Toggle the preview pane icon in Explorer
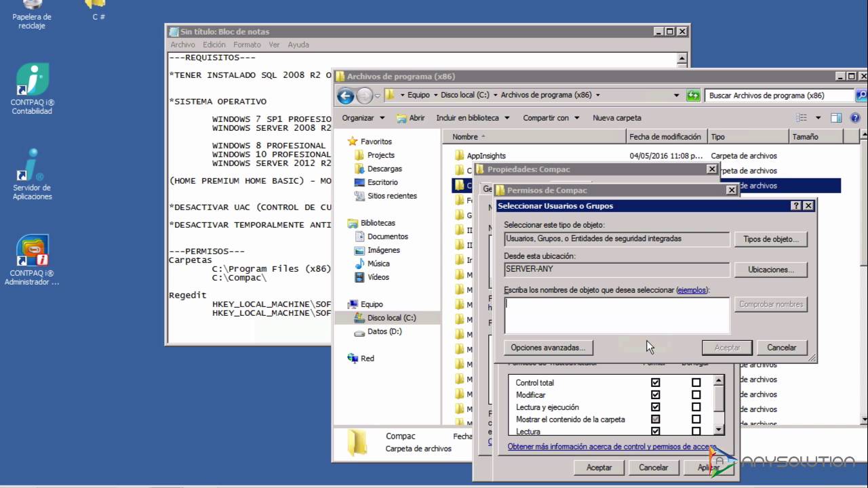The width and height of the screenshot is (868, 488). [x=836, y=118]
